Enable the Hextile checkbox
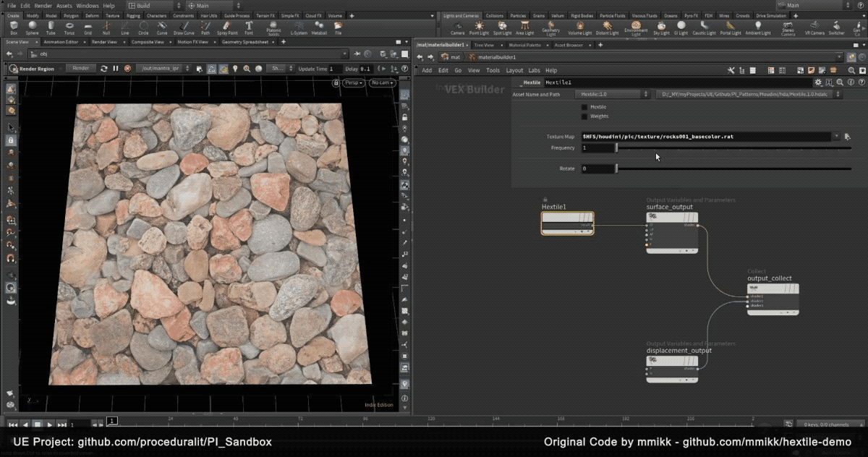Screen dimensions: 868x457 pos(584,107)
